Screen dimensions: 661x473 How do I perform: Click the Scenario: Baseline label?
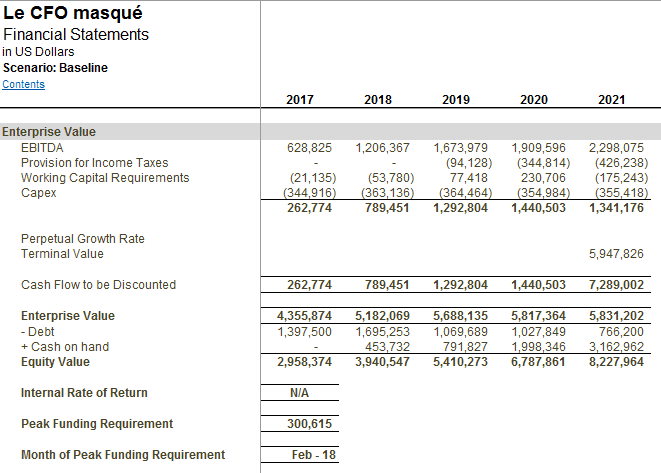pyautogui.click(x=55, y=68)
